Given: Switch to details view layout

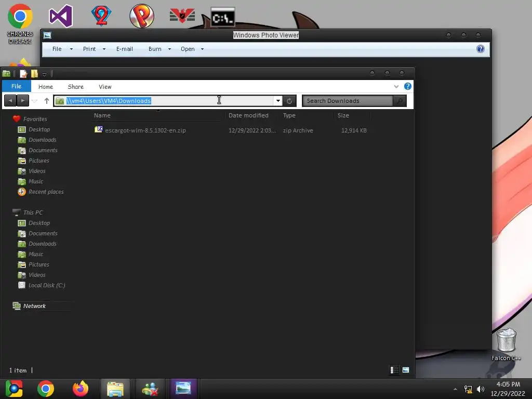Looking at the screenshot, I should (395, 370).
